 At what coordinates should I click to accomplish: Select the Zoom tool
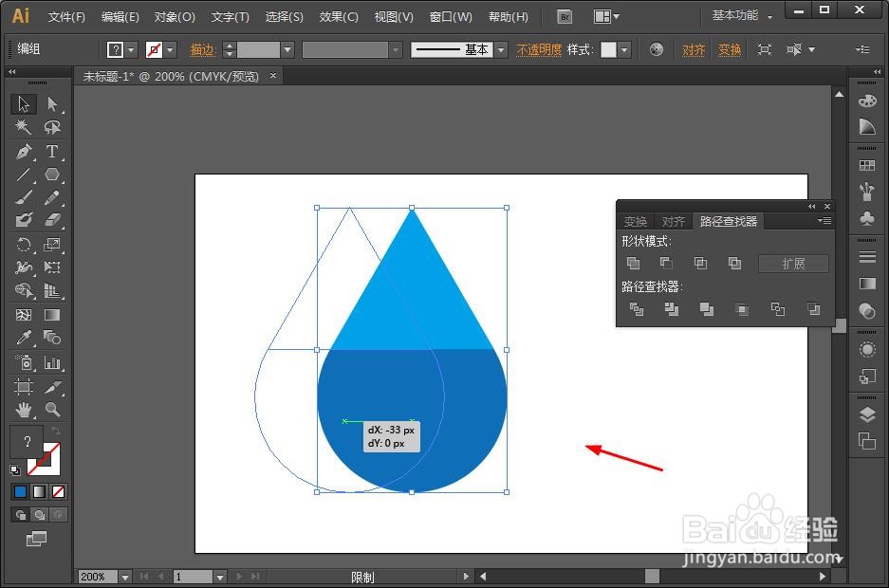click(x=53, y=411)
